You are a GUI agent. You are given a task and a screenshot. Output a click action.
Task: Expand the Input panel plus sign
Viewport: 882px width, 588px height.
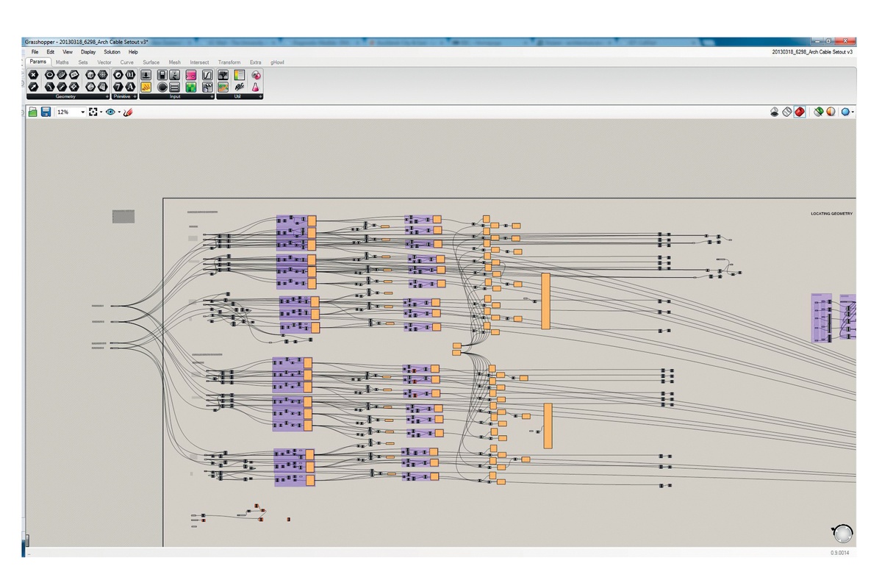coord(212,97)
